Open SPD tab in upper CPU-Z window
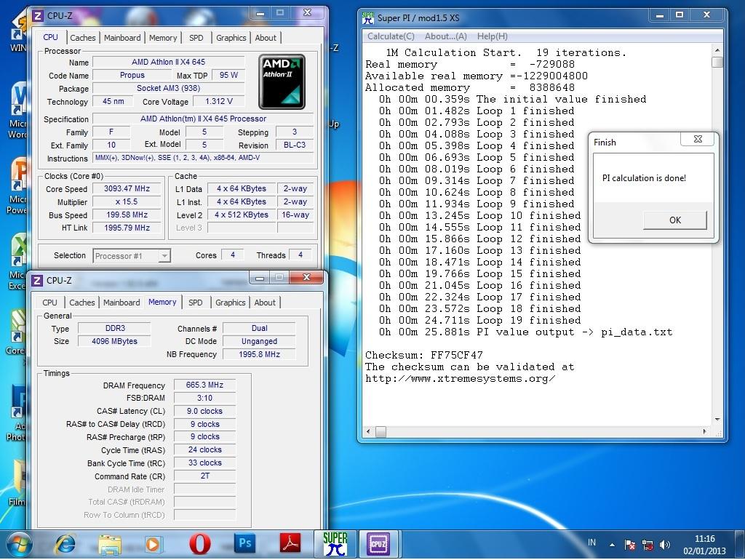 [x=196, y=38]
